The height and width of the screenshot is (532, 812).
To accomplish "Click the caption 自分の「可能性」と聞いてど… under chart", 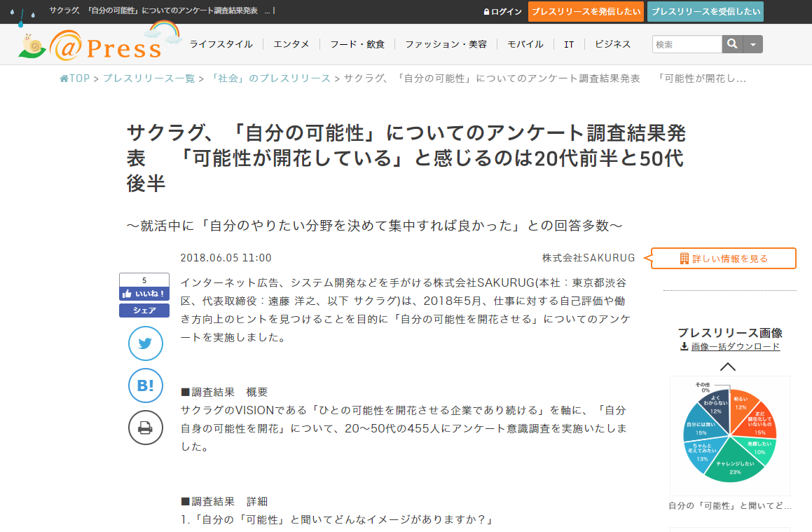I will (x=729, y=505).
